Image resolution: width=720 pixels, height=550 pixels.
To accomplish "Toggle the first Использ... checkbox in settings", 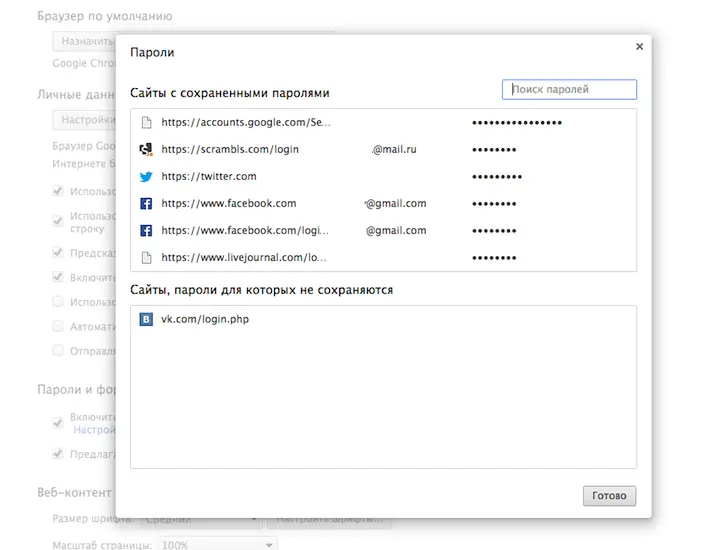I will pyautogui.click(x=58, y=191).
